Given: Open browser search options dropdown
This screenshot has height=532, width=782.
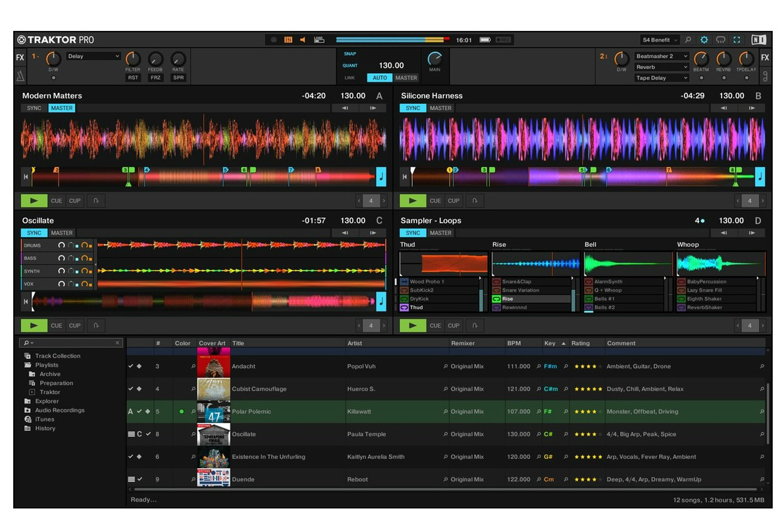Looking at the screenshot, I should pyautogui.click(x=28, y=343).
